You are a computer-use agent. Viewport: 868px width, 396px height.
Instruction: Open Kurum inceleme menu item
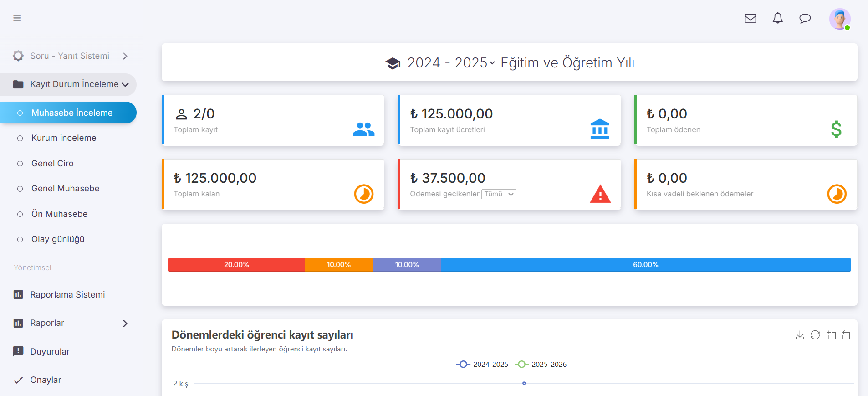point(64,138)
